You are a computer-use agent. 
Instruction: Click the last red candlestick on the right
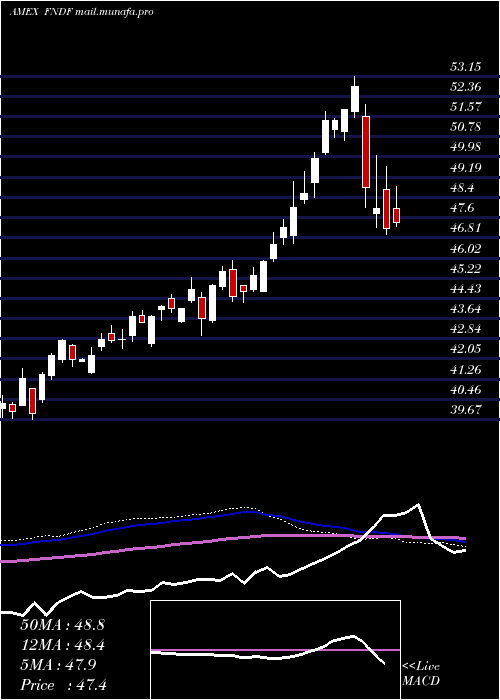pos(396,215)
